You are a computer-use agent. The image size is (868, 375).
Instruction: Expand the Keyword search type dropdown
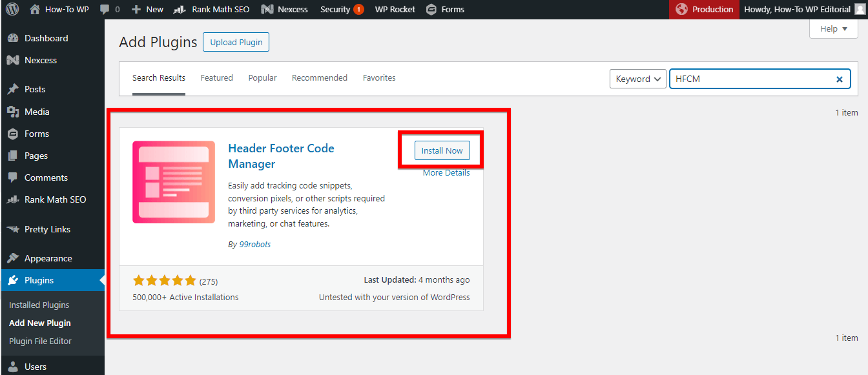[637, 79]
